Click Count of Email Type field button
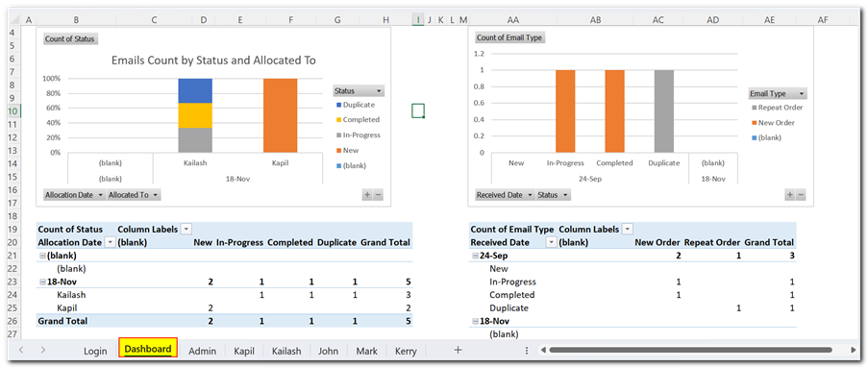 pyautogui.click(x=509, y=37)
